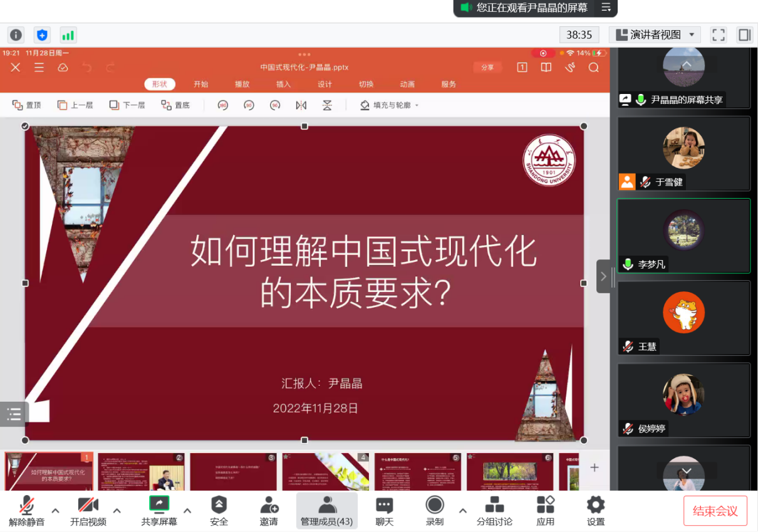This screenshot has width=758, height=532.
Task: Click the blue security shield icon
Action: click(x=42, y=35)
